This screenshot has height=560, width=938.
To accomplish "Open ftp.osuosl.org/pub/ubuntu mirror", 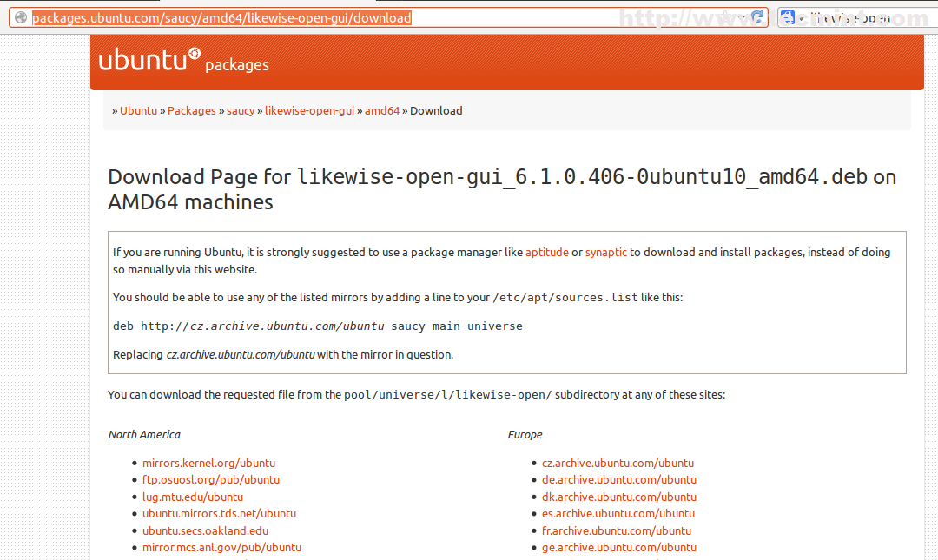I will tap(210, 480).
